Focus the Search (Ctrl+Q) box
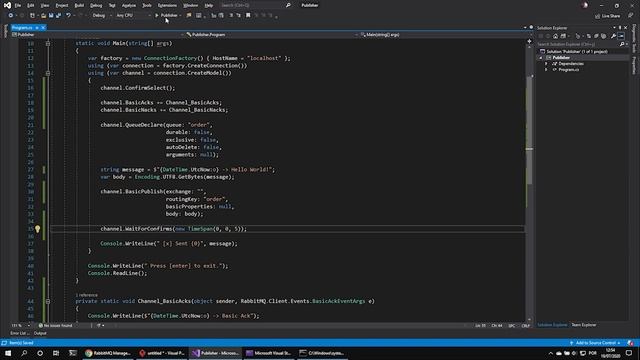 tap(255, 5)
